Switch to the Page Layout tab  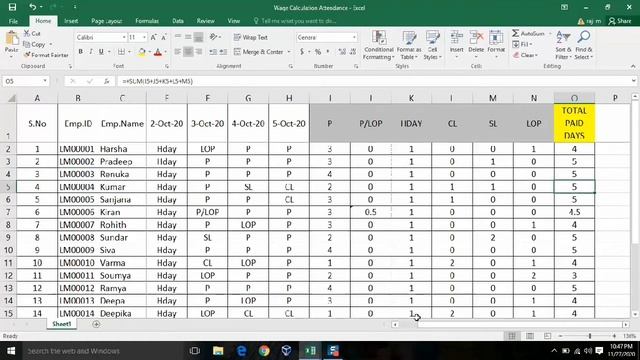tap(107, 21)
